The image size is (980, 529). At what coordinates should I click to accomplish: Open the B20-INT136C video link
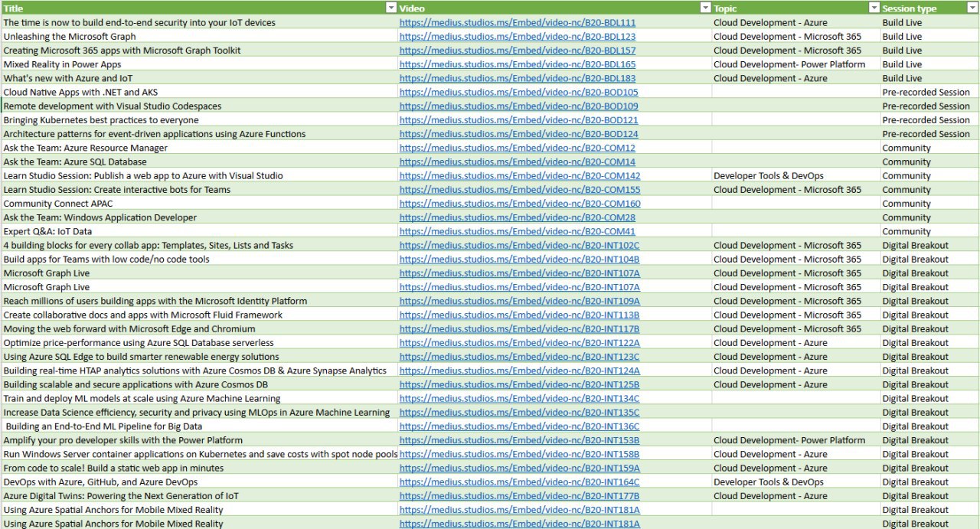point(519,426)
